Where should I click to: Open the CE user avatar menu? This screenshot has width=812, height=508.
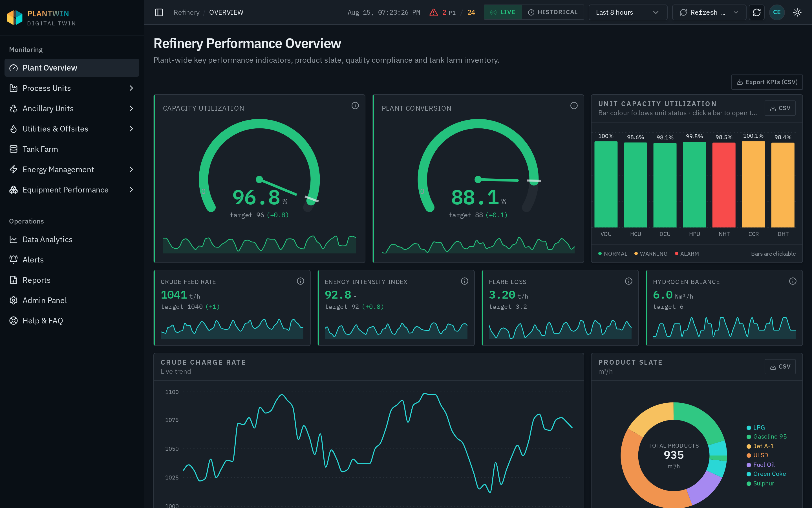click(777, 12)
